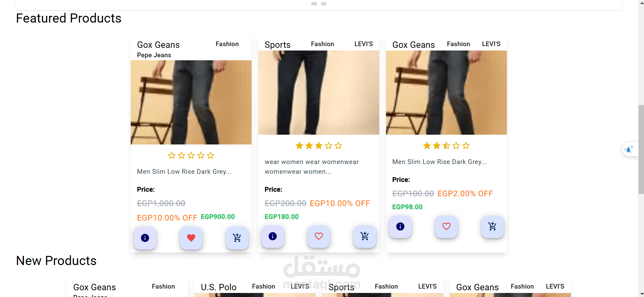Click the LEVI'S brand on third card

click(x=491, y=44)
